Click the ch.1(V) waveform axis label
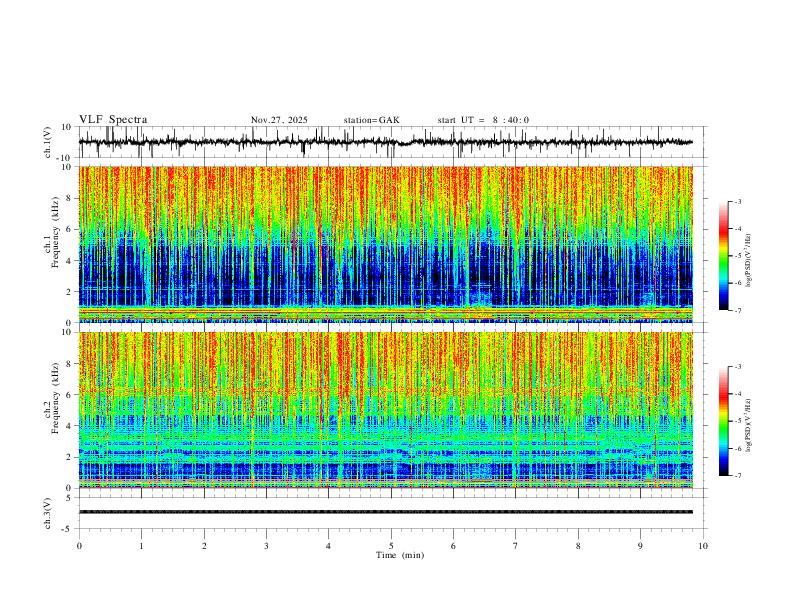 tap(48, 142)
